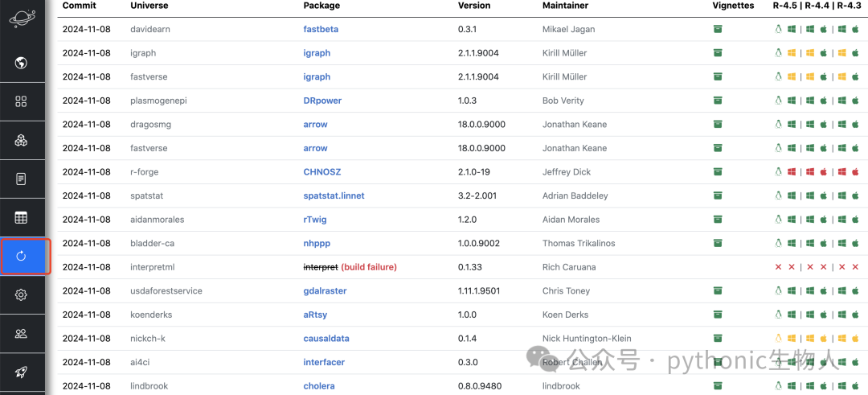
Task: Click the Vignettes column header
Action: (x=734, y=6)
